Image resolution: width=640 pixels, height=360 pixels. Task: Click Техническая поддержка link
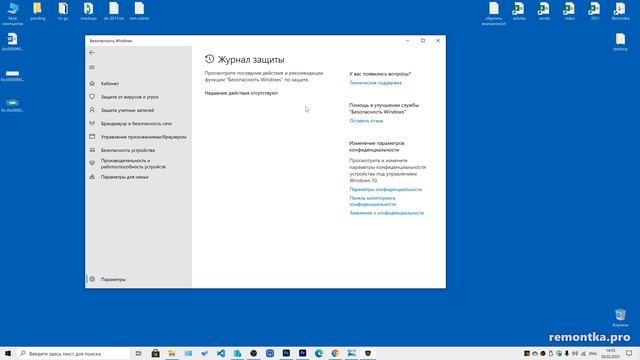[x=376, y=83]
